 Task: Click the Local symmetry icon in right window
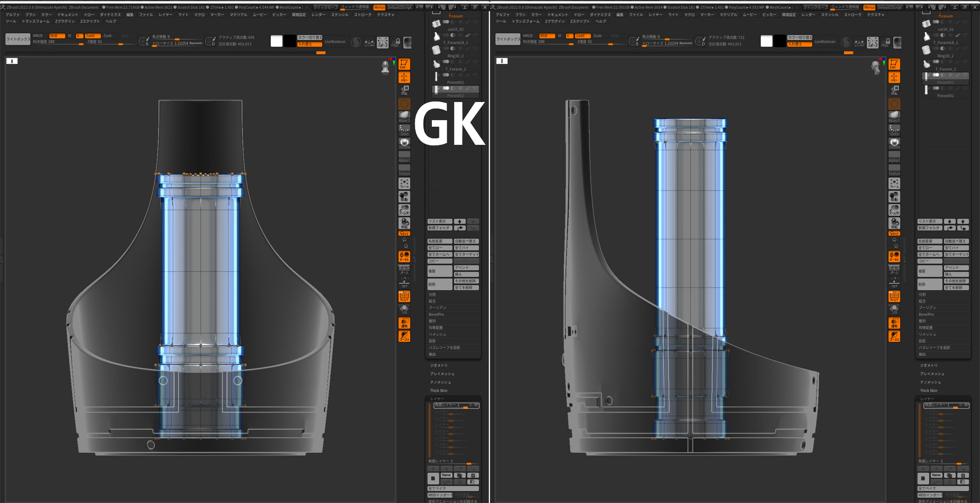(894, 256)
